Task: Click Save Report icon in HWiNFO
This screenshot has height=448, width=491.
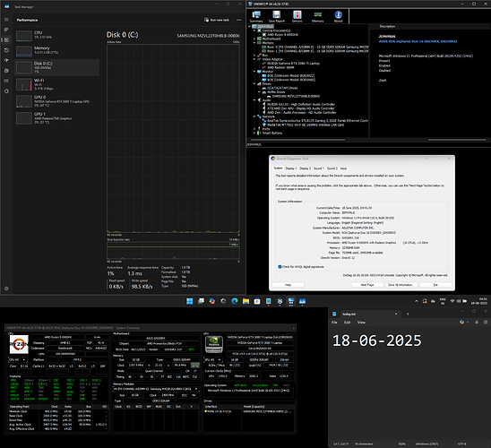Action: 277,16
